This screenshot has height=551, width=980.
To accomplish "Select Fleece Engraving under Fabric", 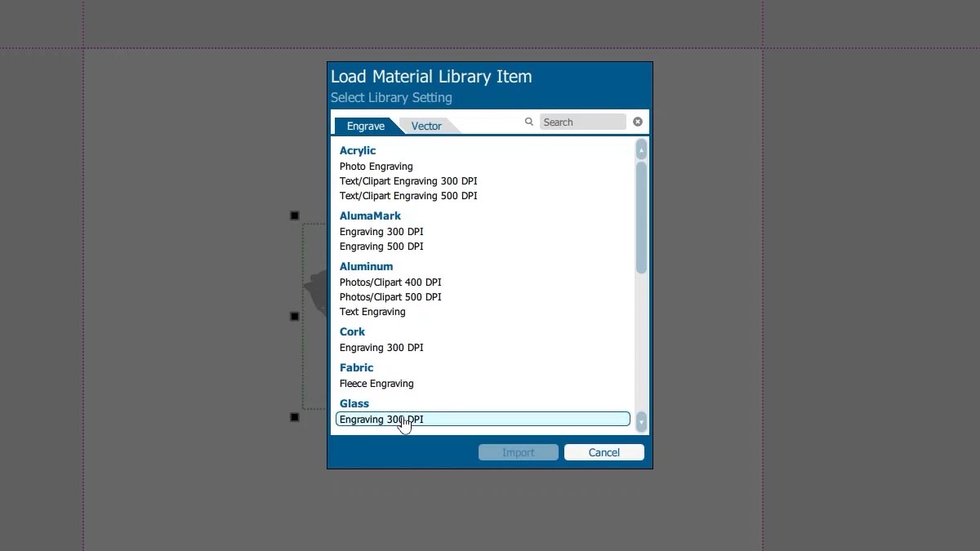I will coord(376,384).
